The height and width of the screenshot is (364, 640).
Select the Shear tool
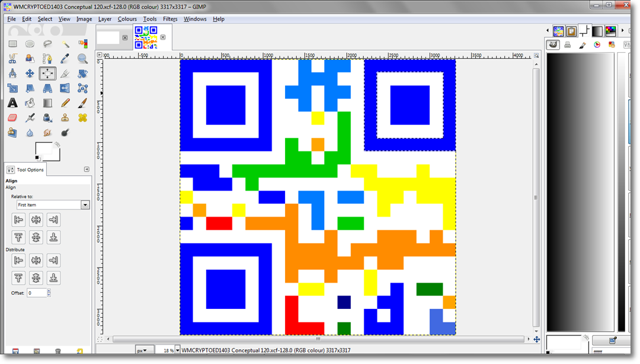coord(30,88)
